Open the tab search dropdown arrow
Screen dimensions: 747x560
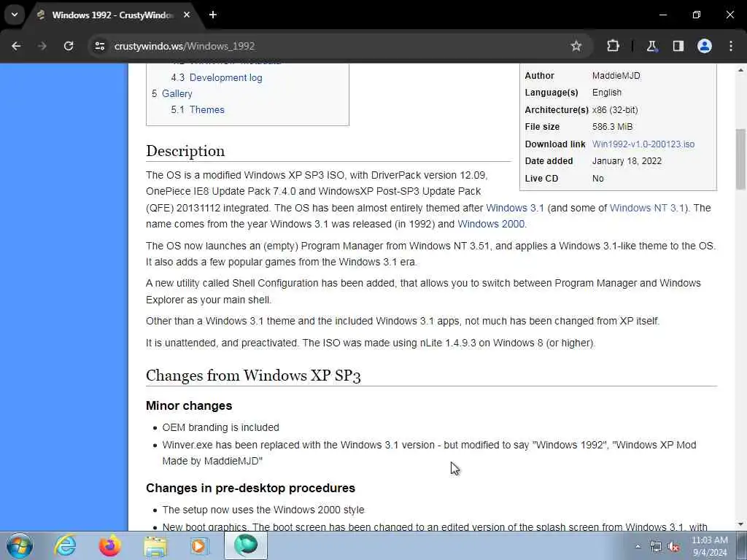pyautogui.click(x=15, y=15)
